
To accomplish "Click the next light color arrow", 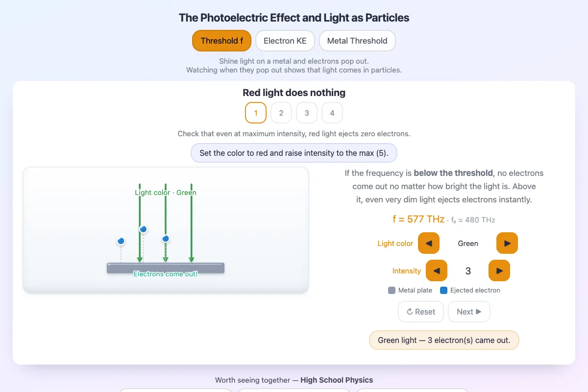I will 507,243.
